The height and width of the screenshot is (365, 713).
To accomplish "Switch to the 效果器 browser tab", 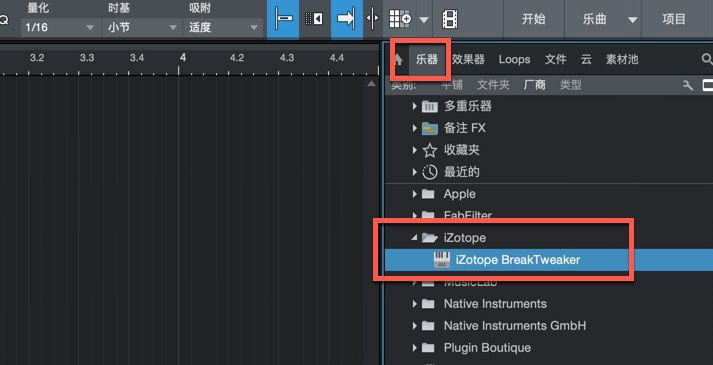I will (x=468, y=60).
